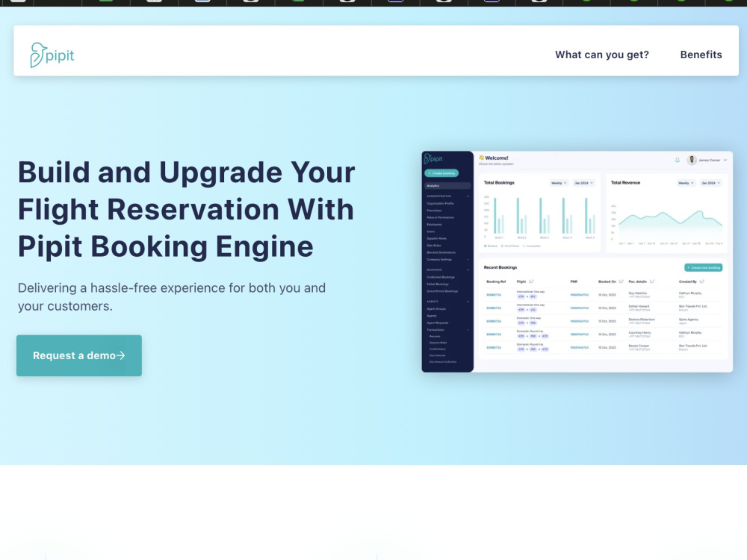The width and height of the screenshot is (747, 560).
Task: Sort by the Pax. details column icon
Action: pyautogui.click(x=652, y=281)
